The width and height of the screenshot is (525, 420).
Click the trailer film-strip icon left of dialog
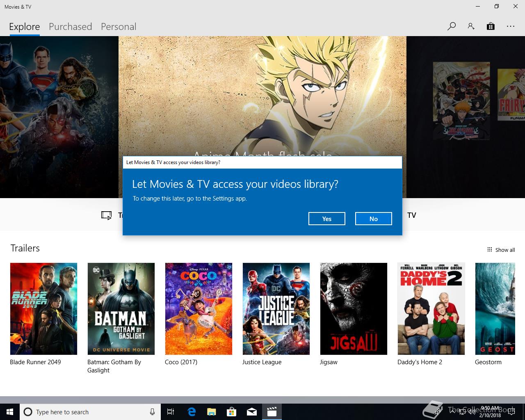click(x=106, y=215)
